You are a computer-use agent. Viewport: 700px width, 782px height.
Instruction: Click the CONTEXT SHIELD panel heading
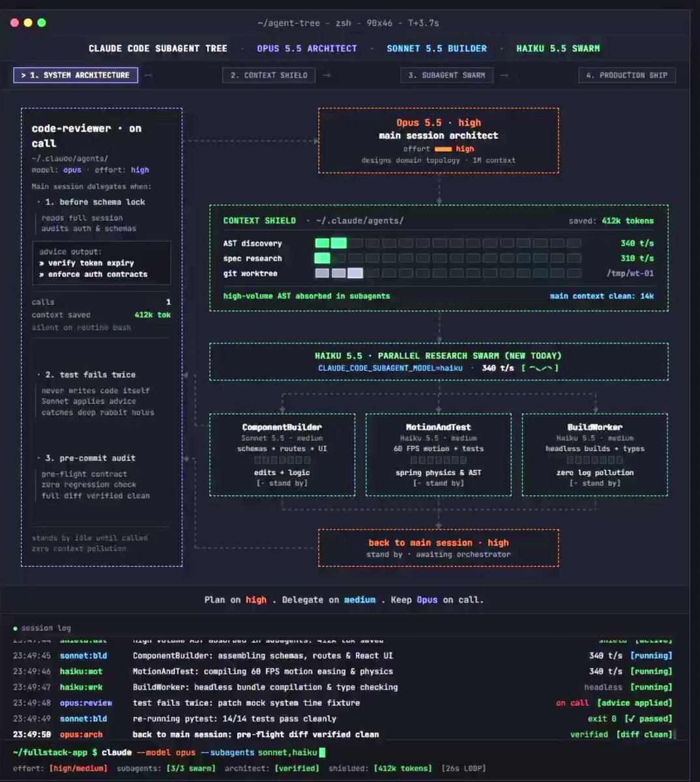point(259,221)
